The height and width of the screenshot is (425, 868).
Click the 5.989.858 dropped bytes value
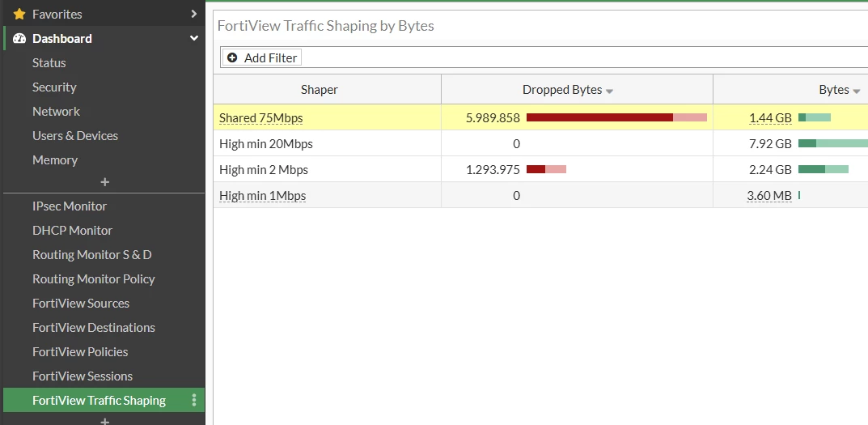coord(493,117)
